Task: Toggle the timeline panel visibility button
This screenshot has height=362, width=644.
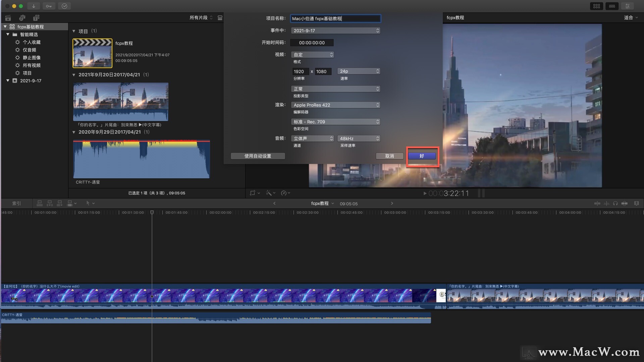Action: coord(612,6)
